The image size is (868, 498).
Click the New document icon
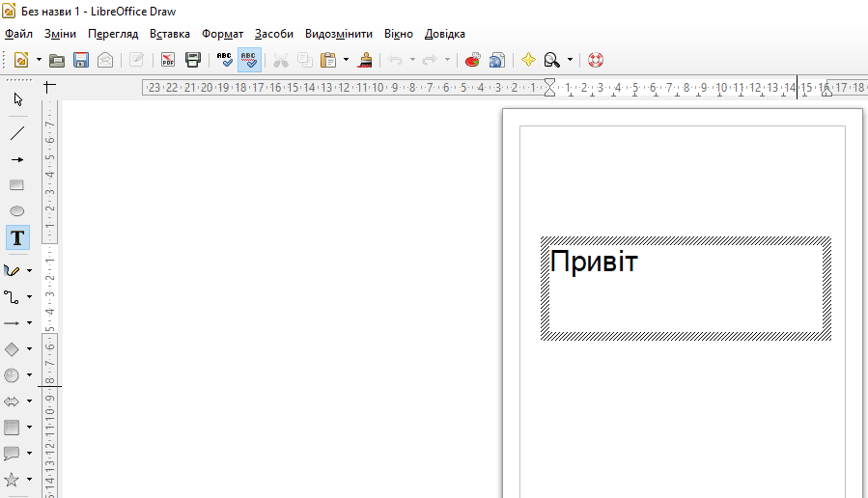(x=21, y=60)
